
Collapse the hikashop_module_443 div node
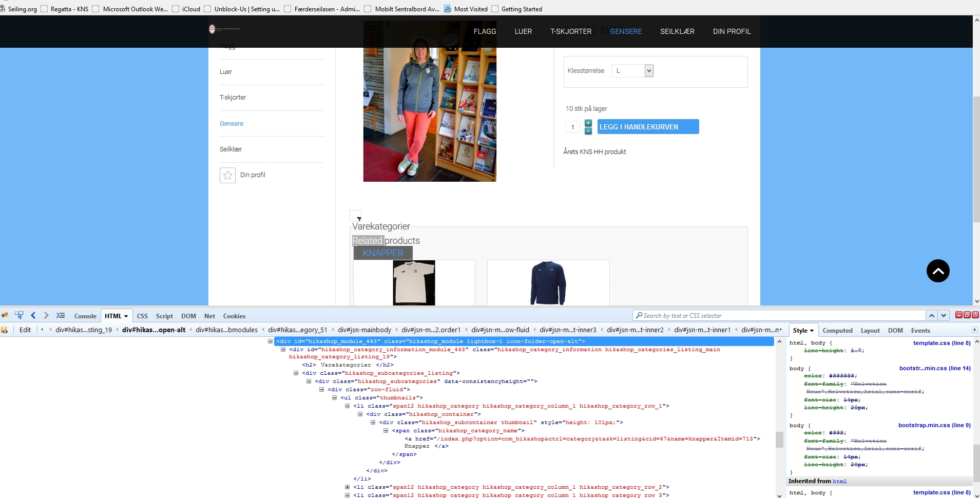coord(270,341)
